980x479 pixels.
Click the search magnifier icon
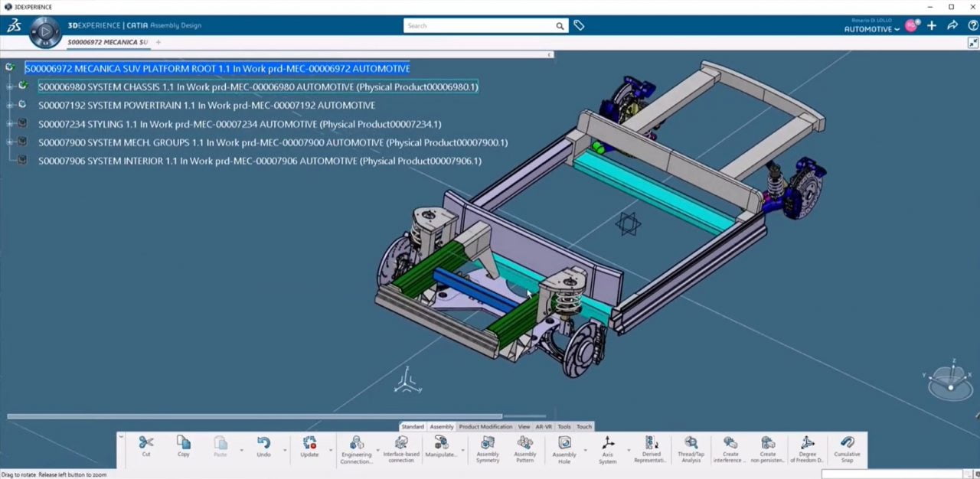point(560,26)
